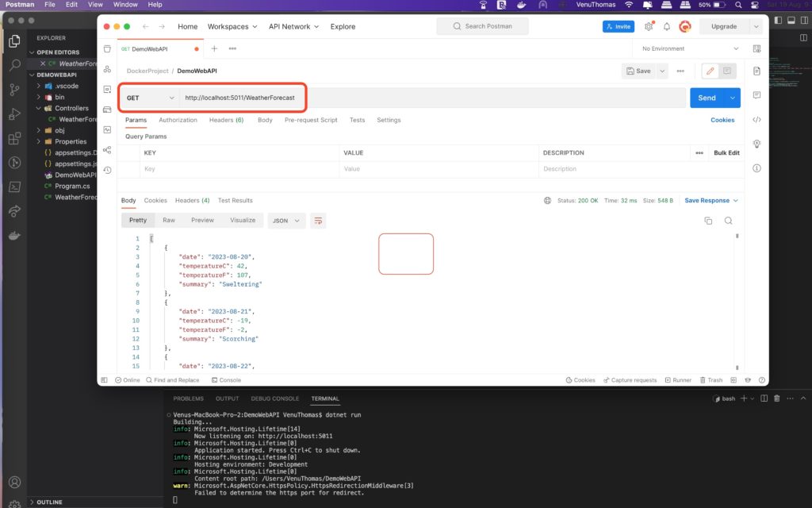Open the GET method dropdown
Screen dimensions: 812x508
150,98
